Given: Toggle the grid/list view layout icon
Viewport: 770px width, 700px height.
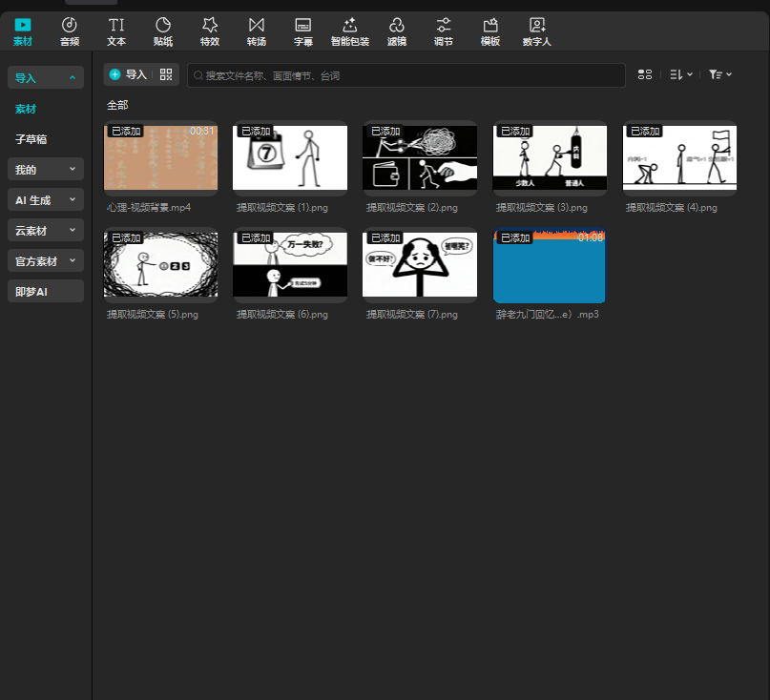Looking at the screenshot, I should [x=645, y=74].
